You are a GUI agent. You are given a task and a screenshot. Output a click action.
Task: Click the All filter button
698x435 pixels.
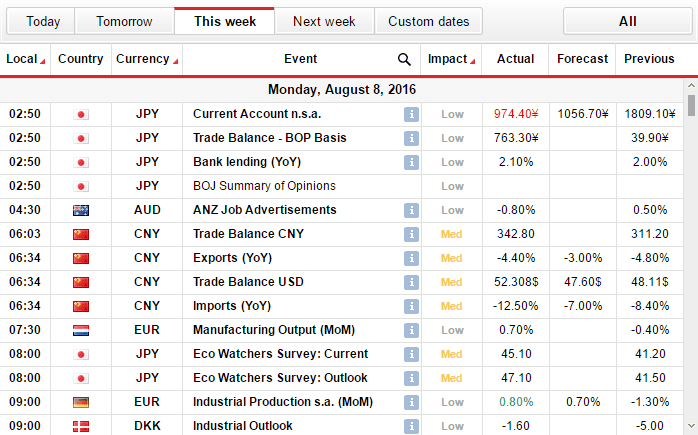[x=627, y=21]
